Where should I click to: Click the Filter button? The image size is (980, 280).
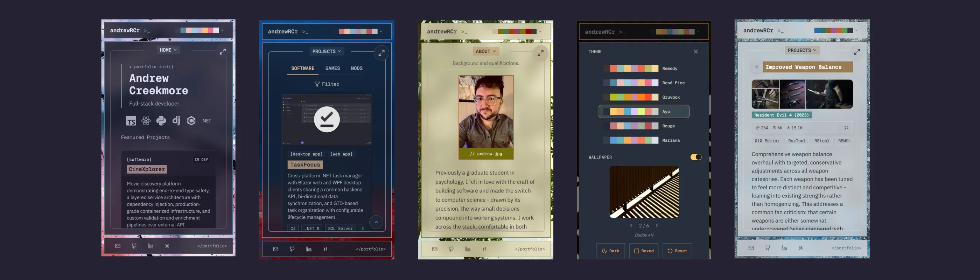327,84
